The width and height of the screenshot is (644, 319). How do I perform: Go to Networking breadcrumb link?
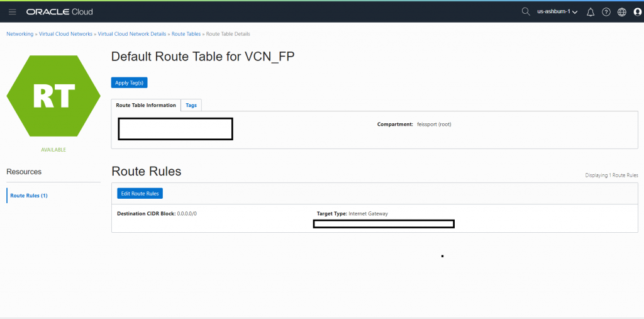click(19, 34)
